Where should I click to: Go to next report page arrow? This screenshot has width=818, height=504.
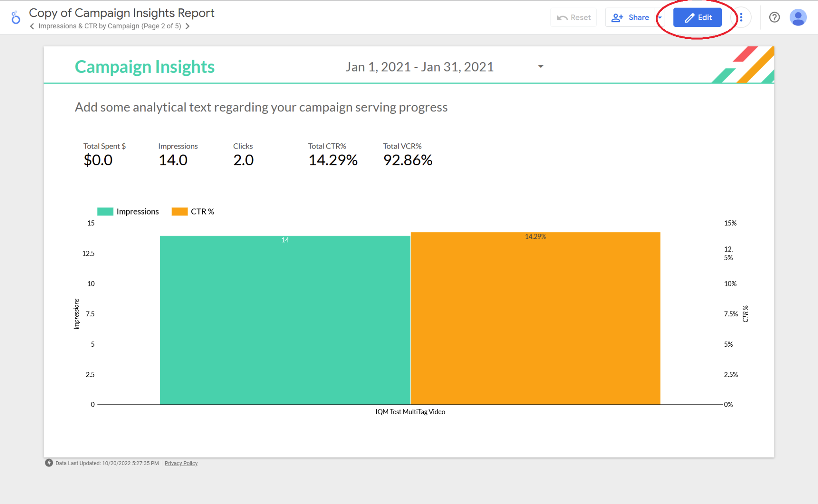pyautogui.click(x=188, y=26)
